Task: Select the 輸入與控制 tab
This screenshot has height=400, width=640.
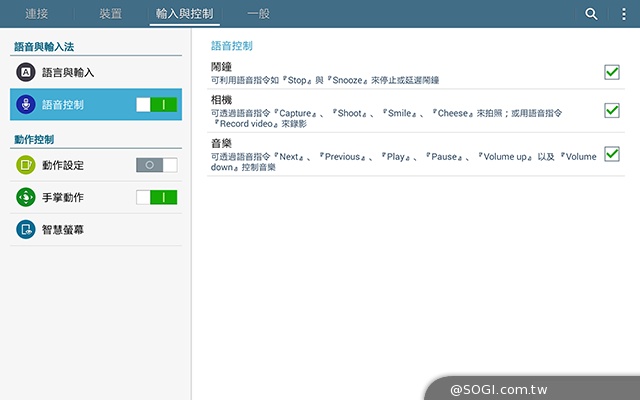Action: click(x=184, y=14)
